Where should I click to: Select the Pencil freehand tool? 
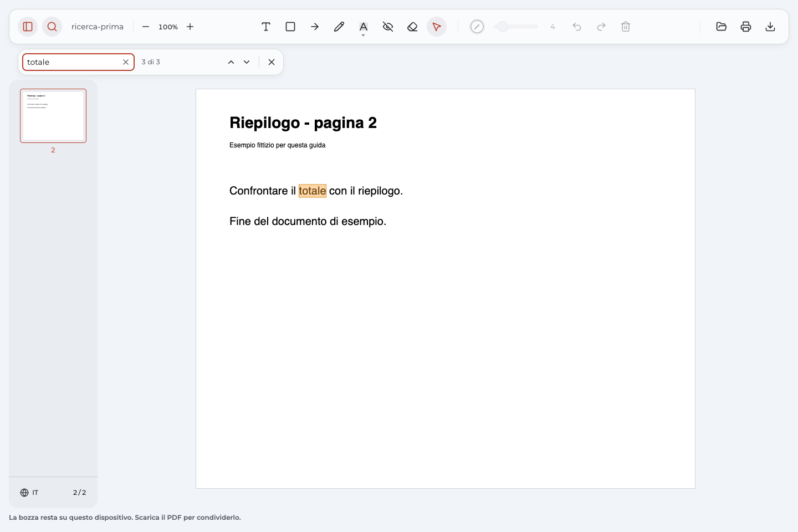339,27
